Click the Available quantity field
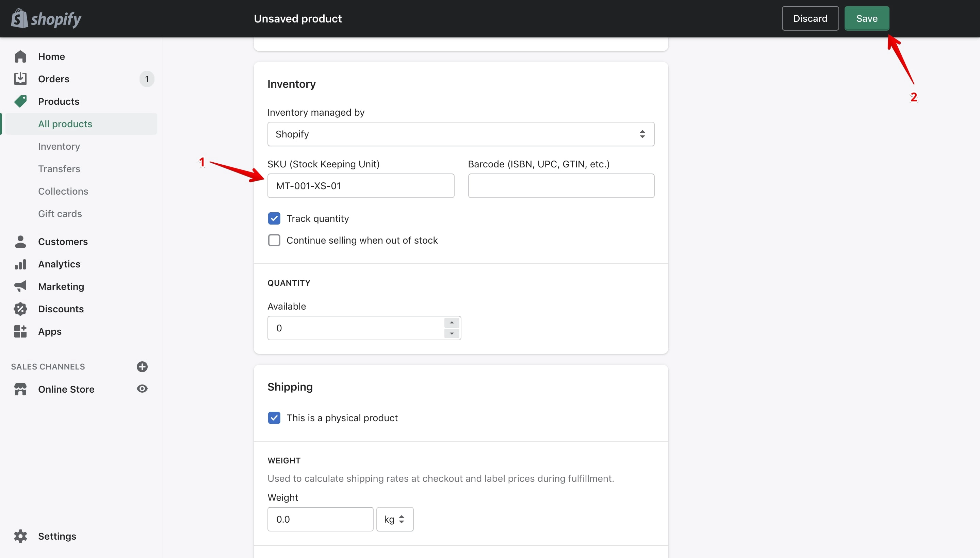Viewport: 980px width, 558px height. tap(356, 328)
